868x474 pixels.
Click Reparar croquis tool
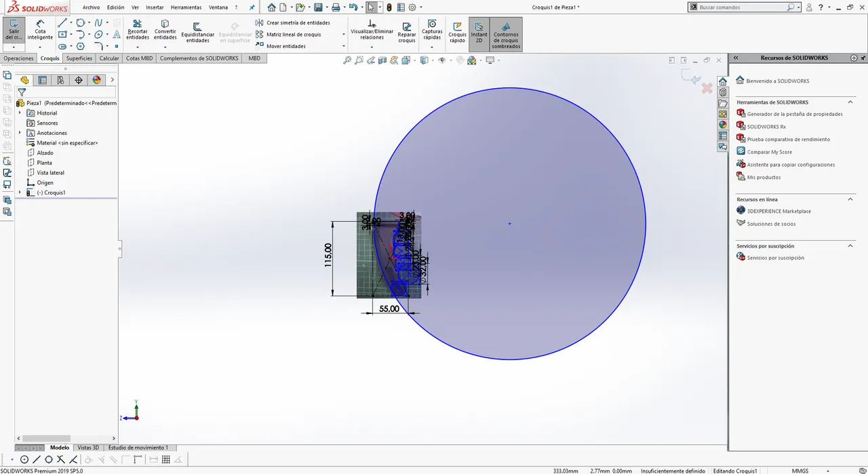407,32
